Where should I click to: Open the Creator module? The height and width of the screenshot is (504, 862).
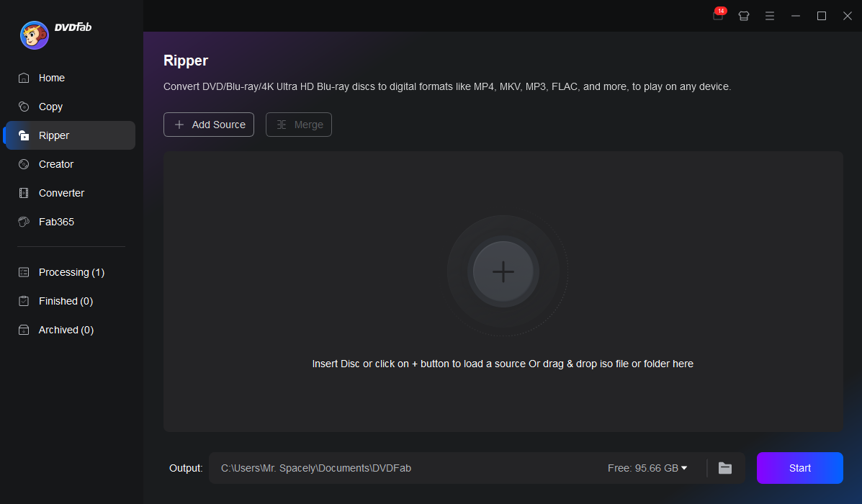click(71, 164)
